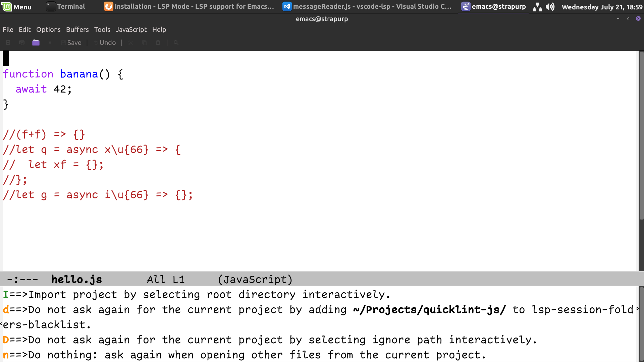644x362 pixels.
Task: Switch to Visual Studio Code messageReader.js window
Action: [x=367, y=6]
